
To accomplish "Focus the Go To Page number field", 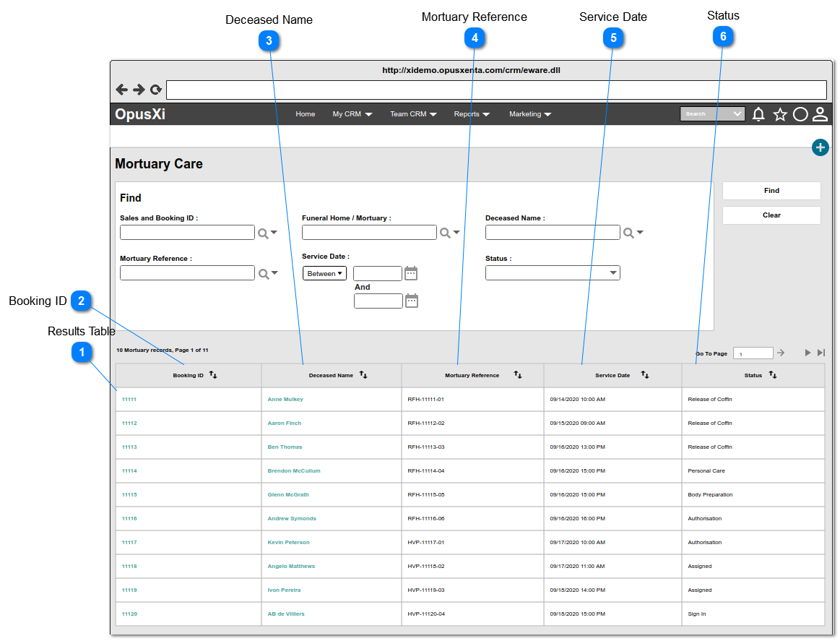I will (753, 353).
